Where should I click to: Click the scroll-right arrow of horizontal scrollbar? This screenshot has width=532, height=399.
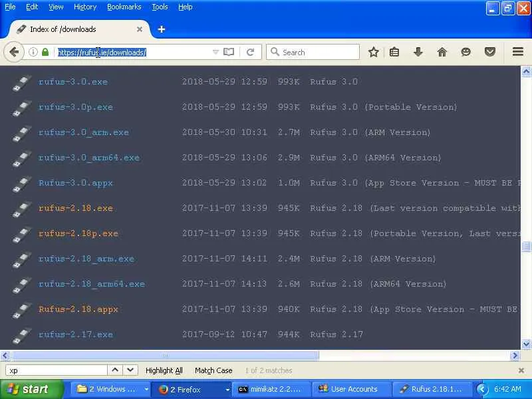point(515,355)
